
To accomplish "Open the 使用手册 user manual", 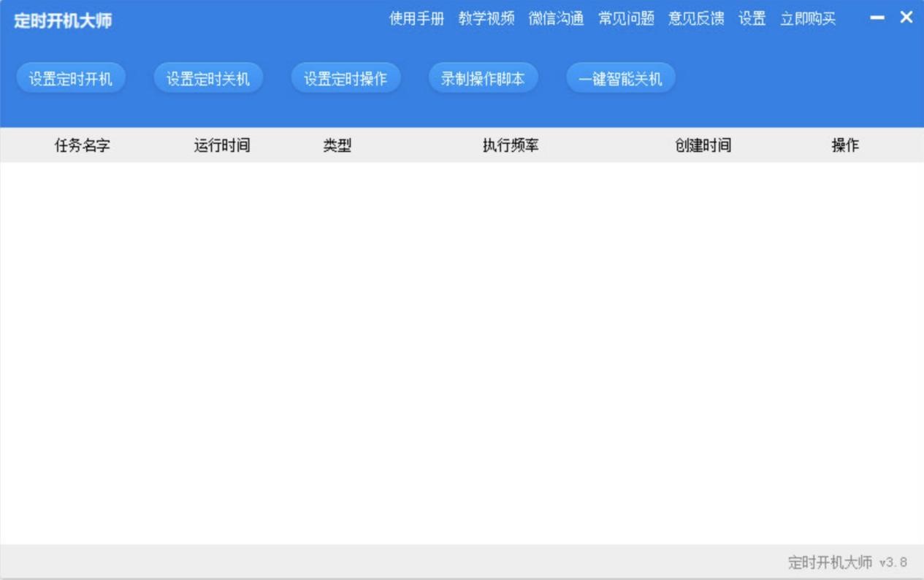I will click(x=416, y=19).
